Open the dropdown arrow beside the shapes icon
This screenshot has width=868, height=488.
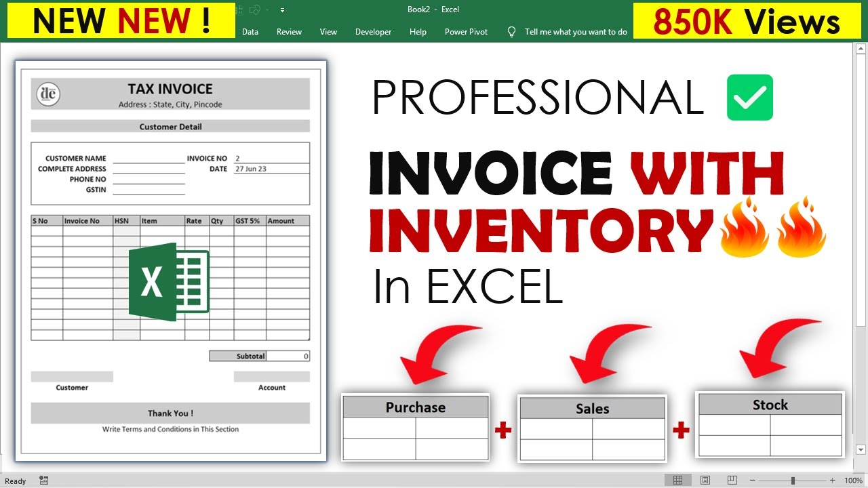268,10
